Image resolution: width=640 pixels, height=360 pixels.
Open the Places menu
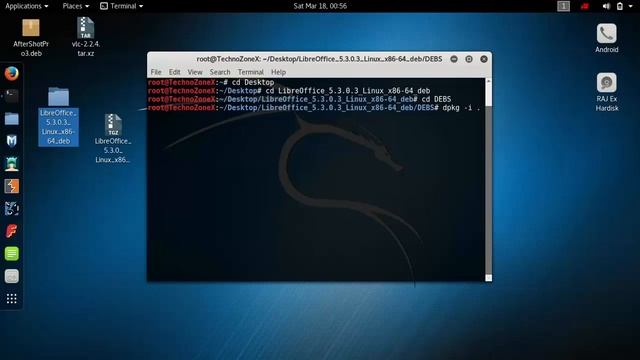tap(76, 6)
